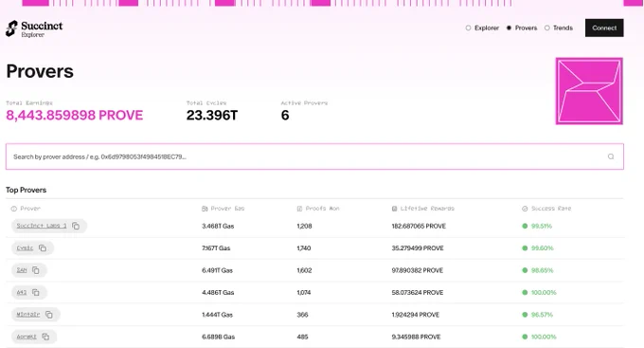Screen dimensions: 644x348
Task: Click the search magnifier icon
Action: [611, 156]
